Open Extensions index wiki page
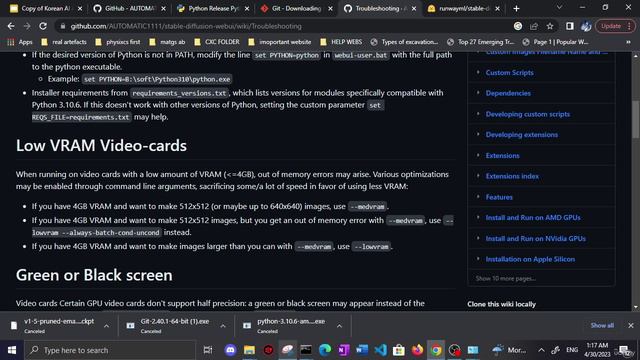 point(512,176)
